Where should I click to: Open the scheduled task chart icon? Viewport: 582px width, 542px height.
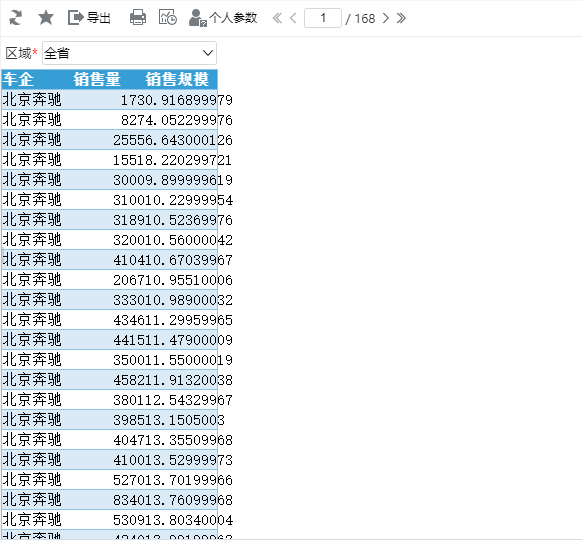point(168,17)
